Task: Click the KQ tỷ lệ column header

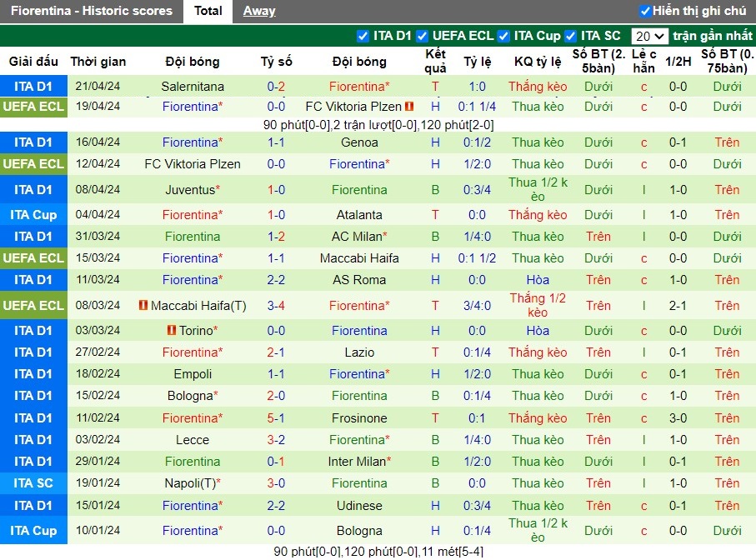Action: coord(538,61)
